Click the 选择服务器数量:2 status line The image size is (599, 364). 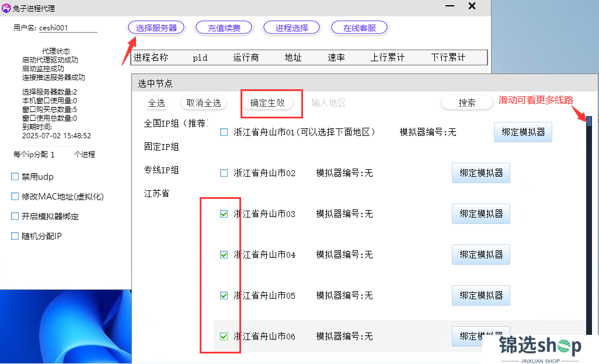(49, 92)
